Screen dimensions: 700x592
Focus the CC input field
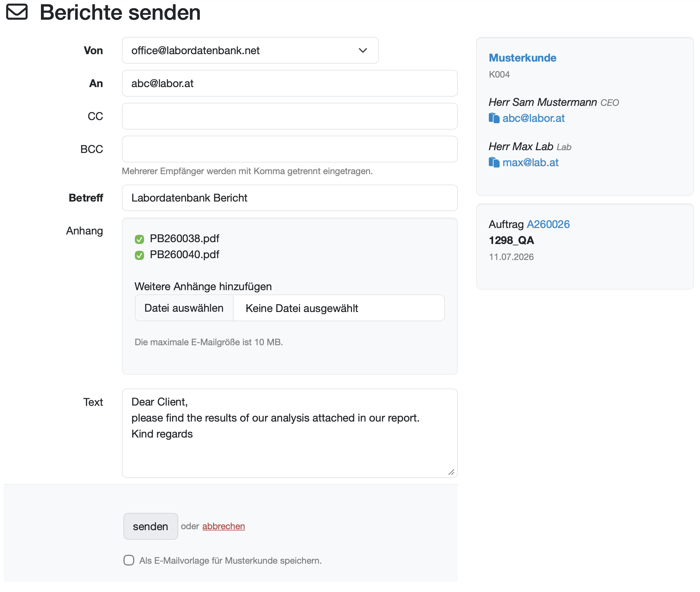coord(289,116)
